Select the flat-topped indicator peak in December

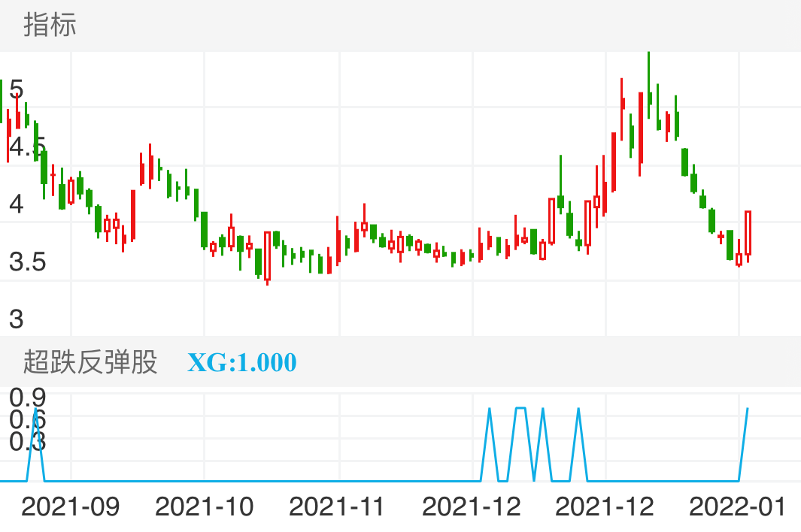point(520,408)
